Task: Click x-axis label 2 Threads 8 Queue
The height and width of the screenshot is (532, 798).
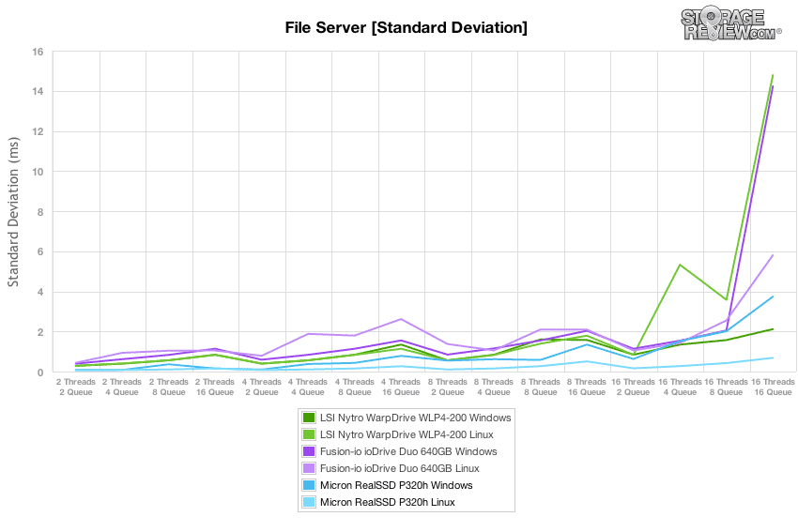Action: pyautogui.click(x=169, y=388)
